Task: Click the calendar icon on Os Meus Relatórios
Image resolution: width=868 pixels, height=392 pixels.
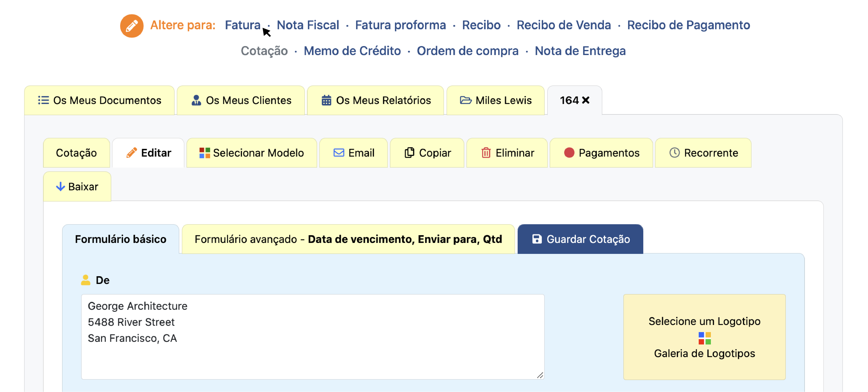Action: [326, 100]
